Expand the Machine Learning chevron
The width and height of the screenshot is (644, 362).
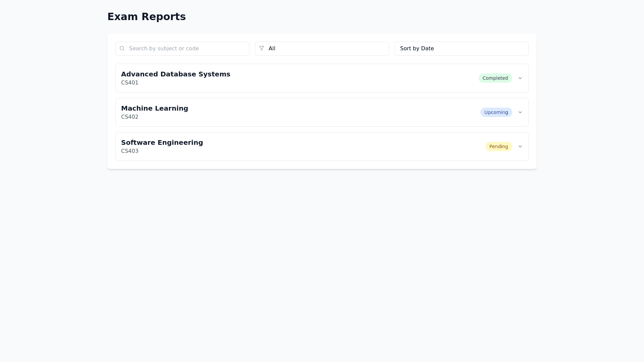[x=520, y=112]
